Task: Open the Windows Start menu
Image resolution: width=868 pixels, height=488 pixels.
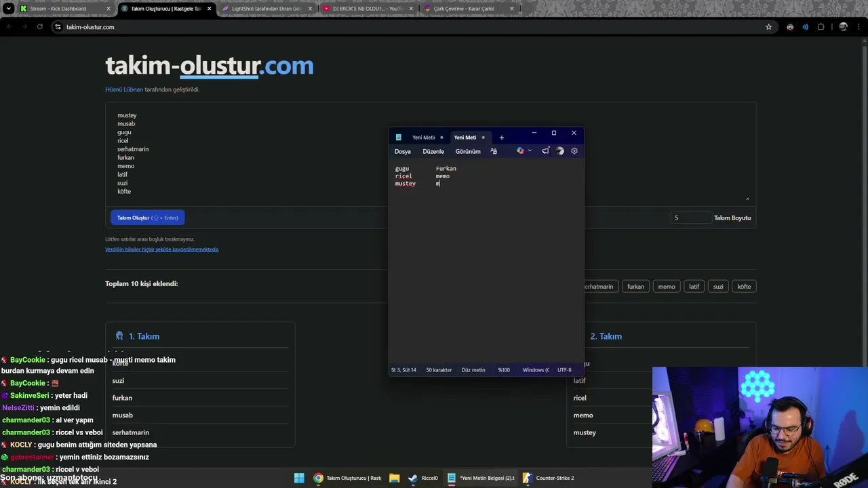Action: (x=299, y=478)
